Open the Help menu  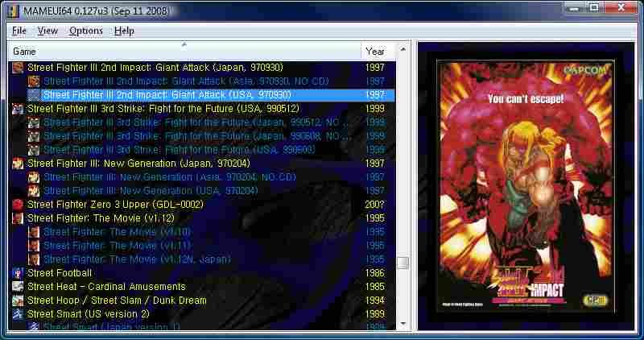point(124,31)
